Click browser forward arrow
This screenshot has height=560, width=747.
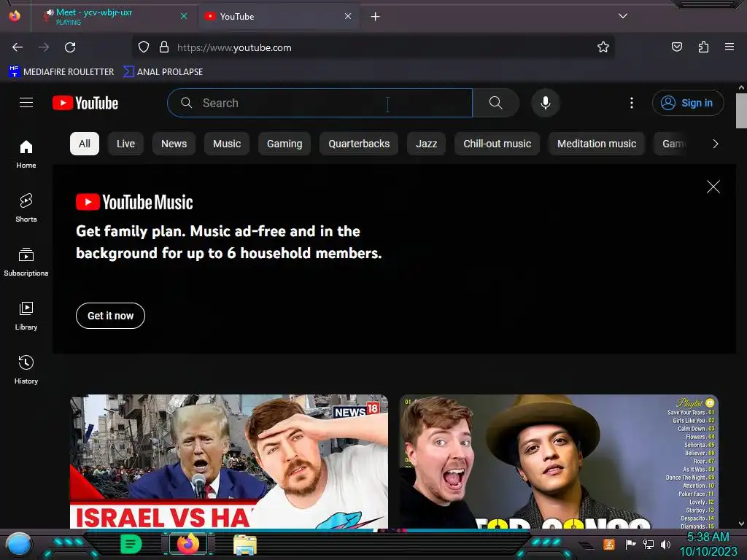tap(44, 47)
